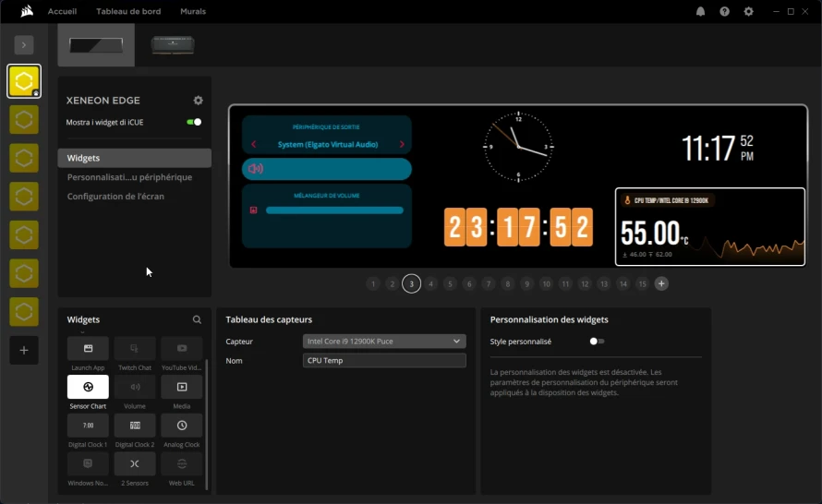Click the left arrow of output device
This screenshot has width=822, height=504.
pos(254,144)
